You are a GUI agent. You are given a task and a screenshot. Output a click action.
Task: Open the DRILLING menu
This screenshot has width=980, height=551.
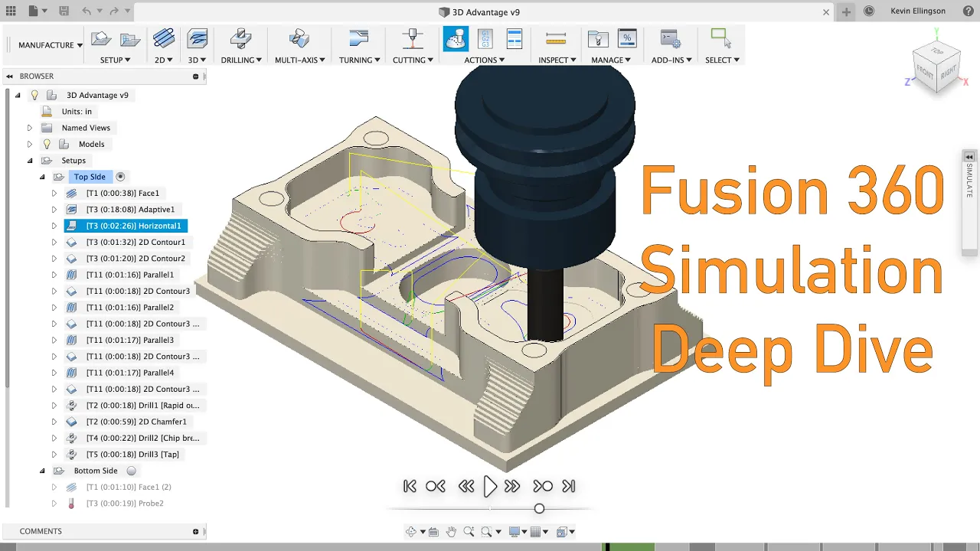(x=241, y=60)
